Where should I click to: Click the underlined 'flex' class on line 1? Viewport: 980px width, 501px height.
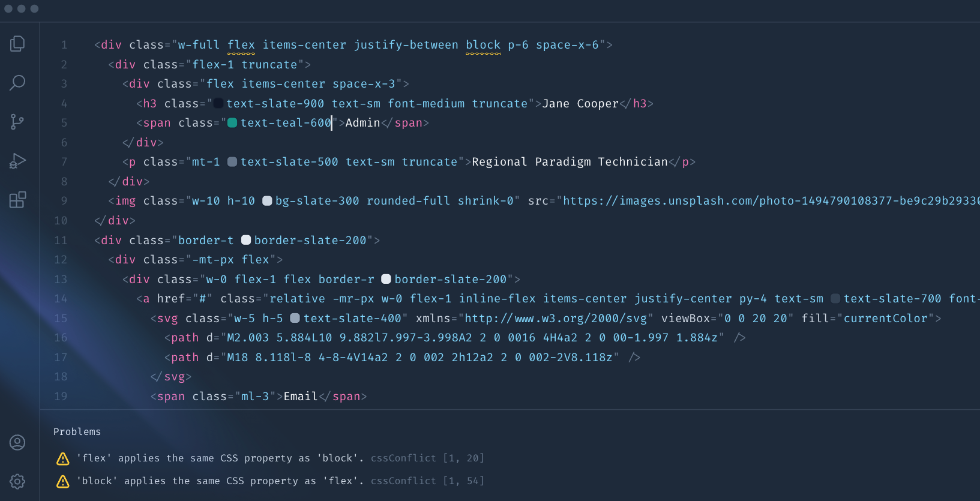[x=241, y=46]
